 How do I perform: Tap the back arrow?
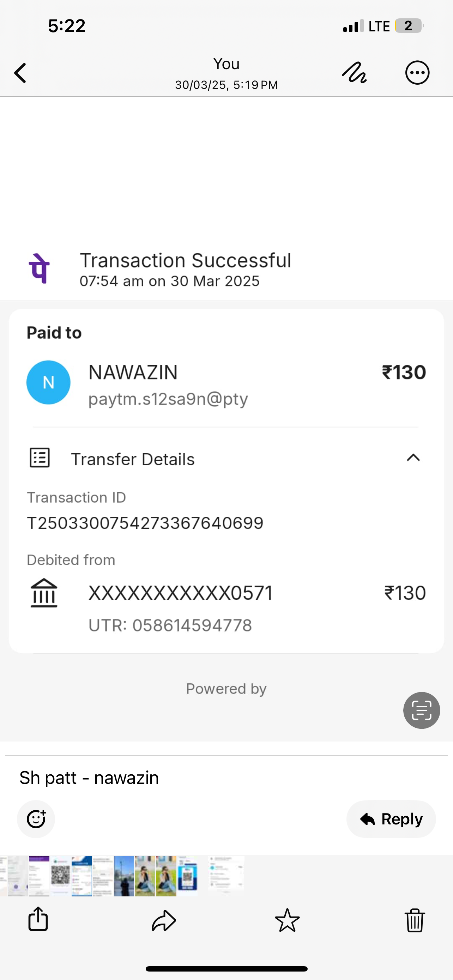(20, 73)
